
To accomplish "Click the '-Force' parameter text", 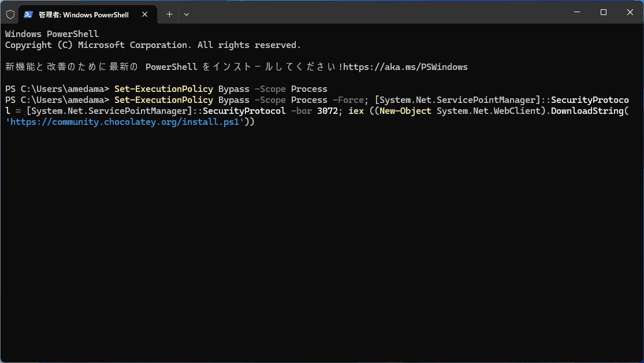I will tap(348, 100).
